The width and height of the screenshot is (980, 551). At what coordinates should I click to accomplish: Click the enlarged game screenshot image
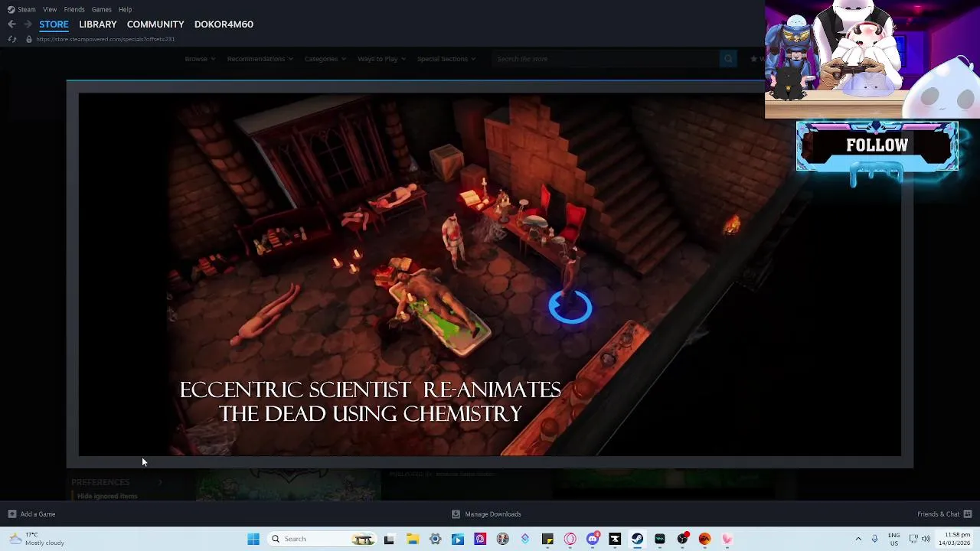490,275
